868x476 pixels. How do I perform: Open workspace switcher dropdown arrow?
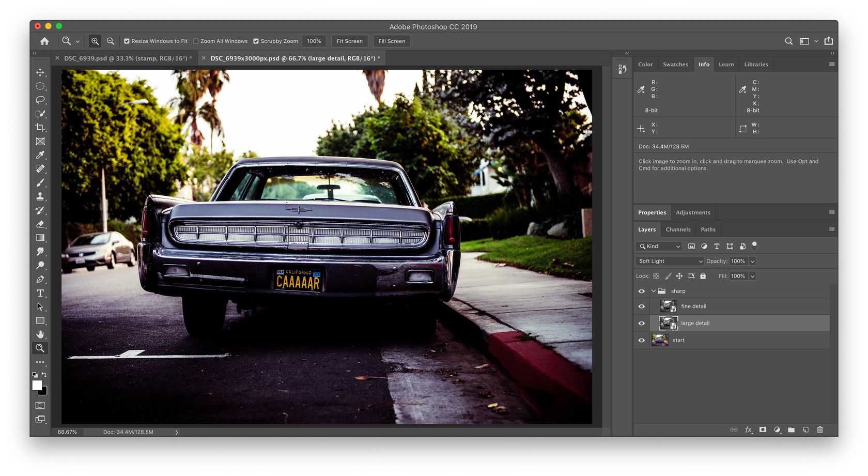(x=816, y=41)
